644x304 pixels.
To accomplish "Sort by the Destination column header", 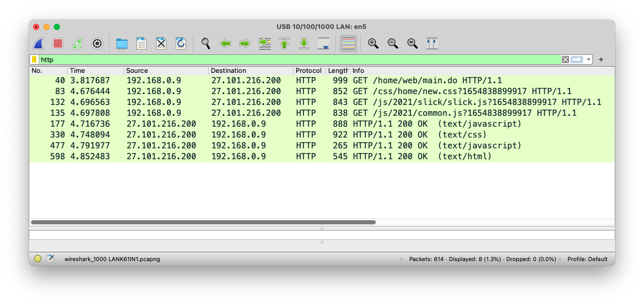I will (x=251, y=71).
